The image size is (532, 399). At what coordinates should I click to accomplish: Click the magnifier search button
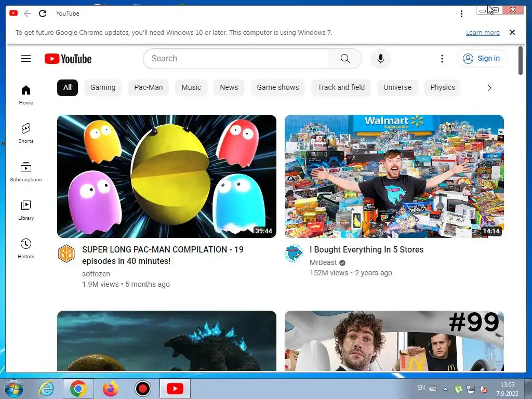pyautogui.click(x=345, y=59)
